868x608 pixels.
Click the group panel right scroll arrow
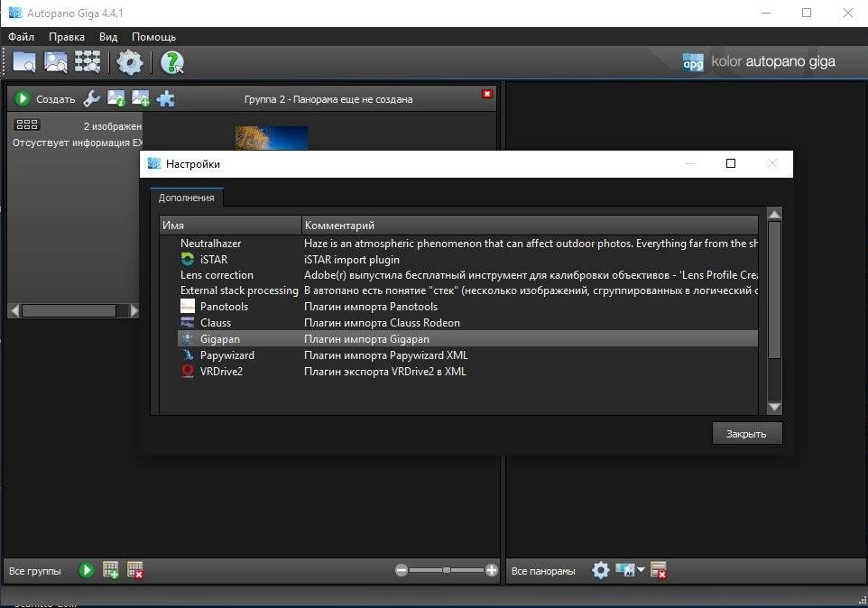click(134, 310)
